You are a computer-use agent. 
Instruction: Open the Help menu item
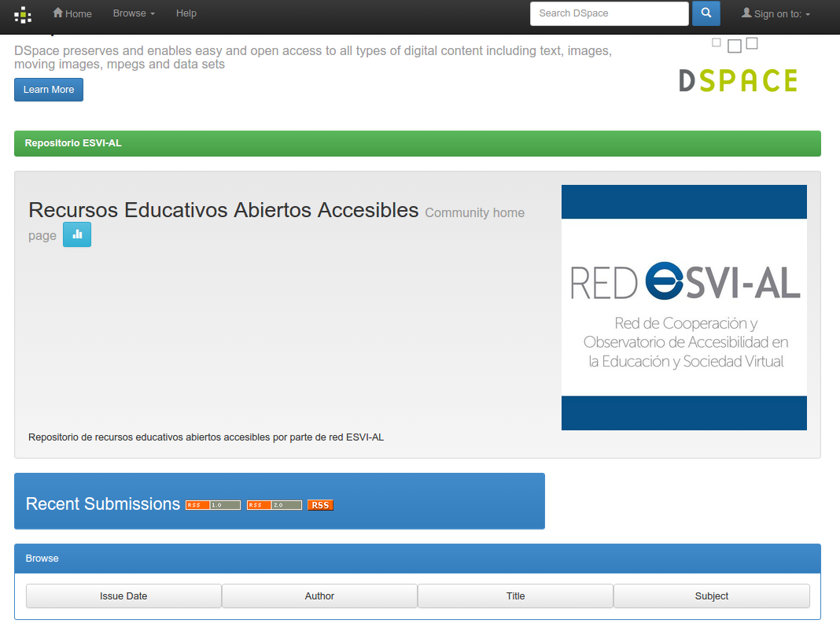(186, 13)
